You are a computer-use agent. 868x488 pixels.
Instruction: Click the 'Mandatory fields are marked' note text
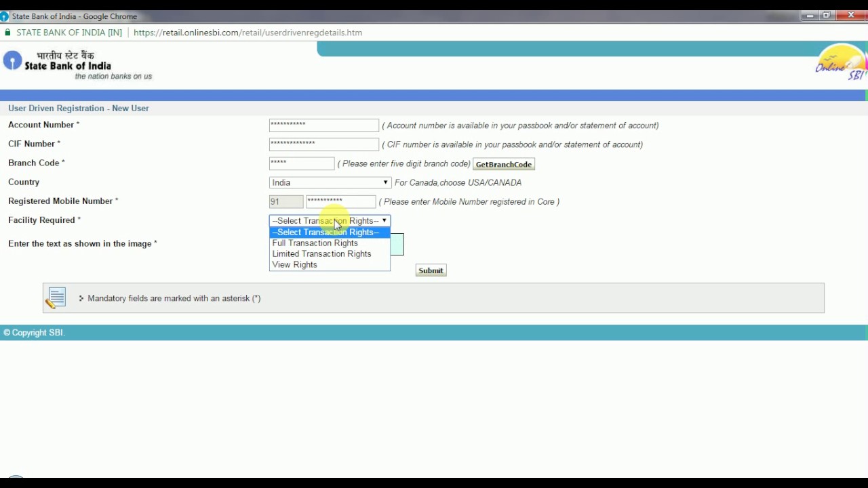click(x=174, y=298)
